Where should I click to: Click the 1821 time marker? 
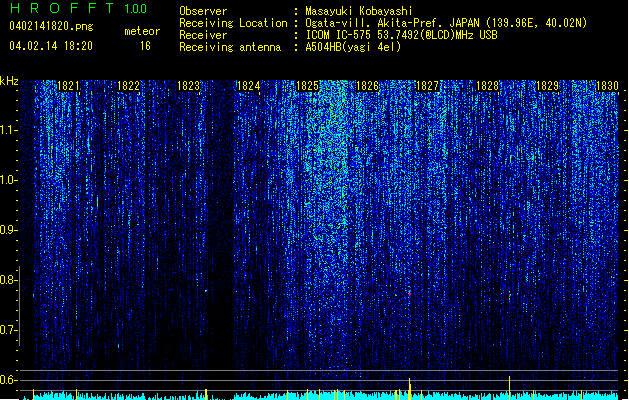pyautogui.click(x=68, y=85)
